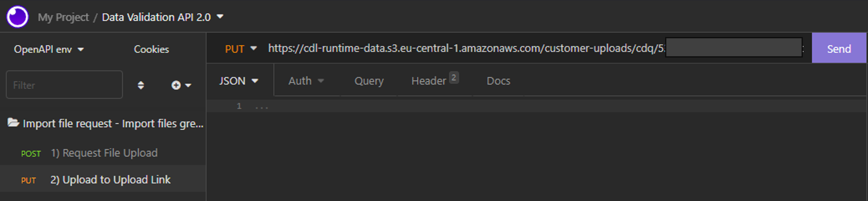The image size is (868, 201).
Task: Switch to the Query tab
Action: 369,81
